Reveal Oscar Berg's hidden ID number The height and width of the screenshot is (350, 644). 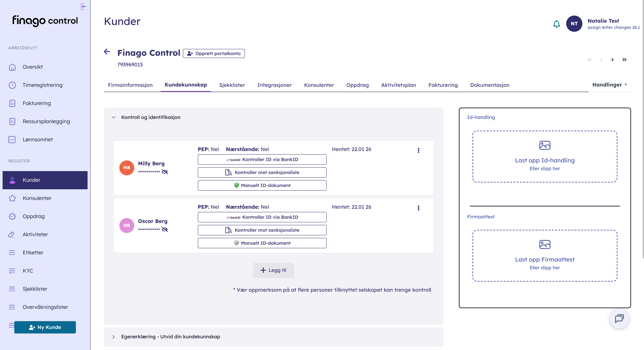pos(165,230)
